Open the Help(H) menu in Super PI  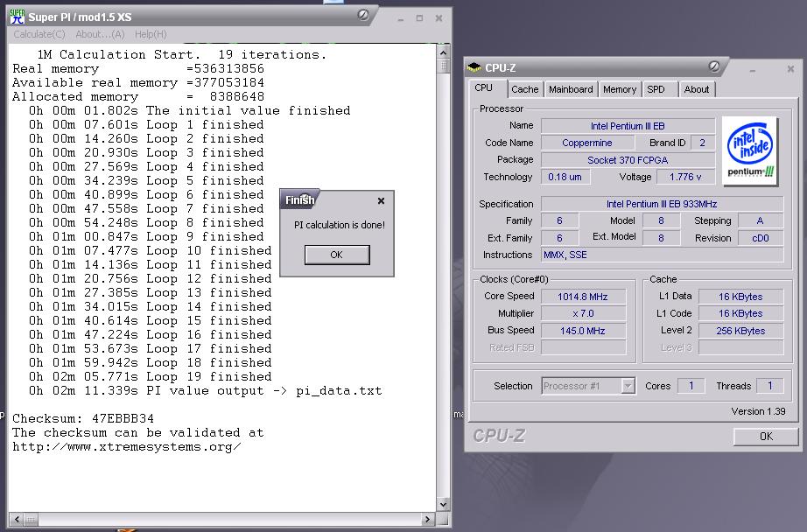pos(151,34)
